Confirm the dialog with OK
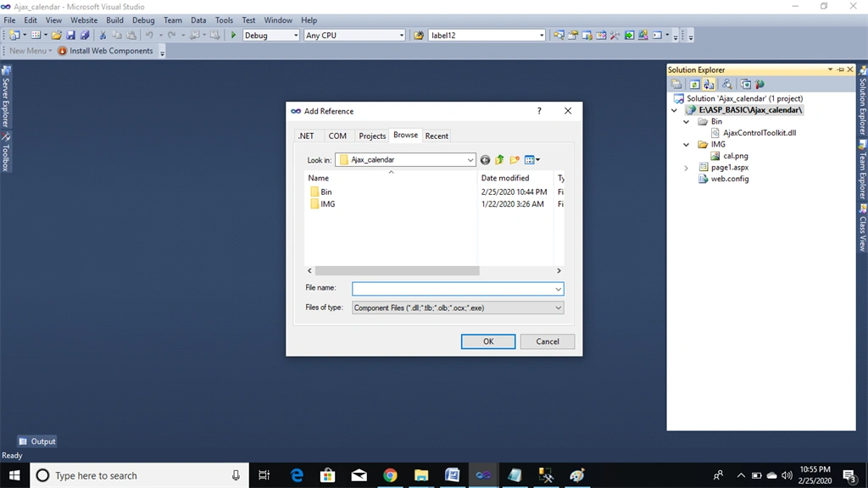The height and width of the screenshot is (488, 868). tap(488, 341)
